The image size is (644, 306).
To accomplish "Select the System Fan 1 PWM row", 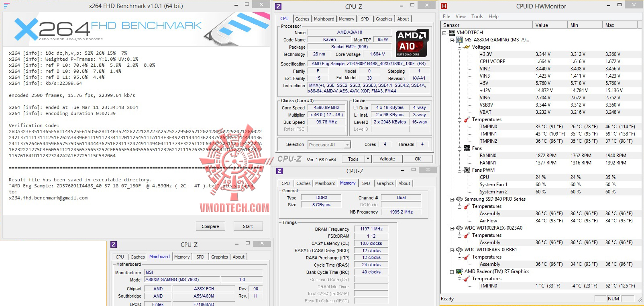I will click(541, 185).
